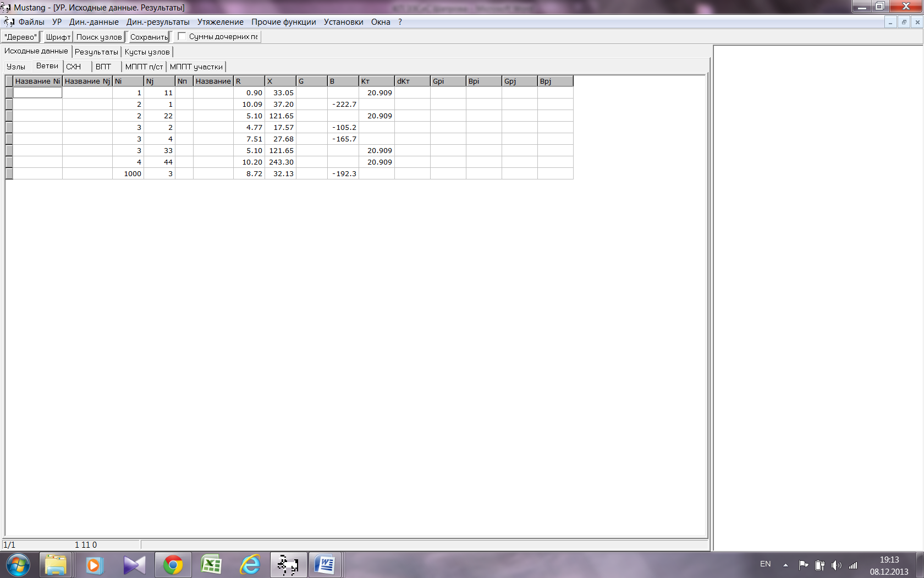Click B cell with value -222.7
Screen dimensions: 924x578
pyautogui.click(x=343, y=104)
